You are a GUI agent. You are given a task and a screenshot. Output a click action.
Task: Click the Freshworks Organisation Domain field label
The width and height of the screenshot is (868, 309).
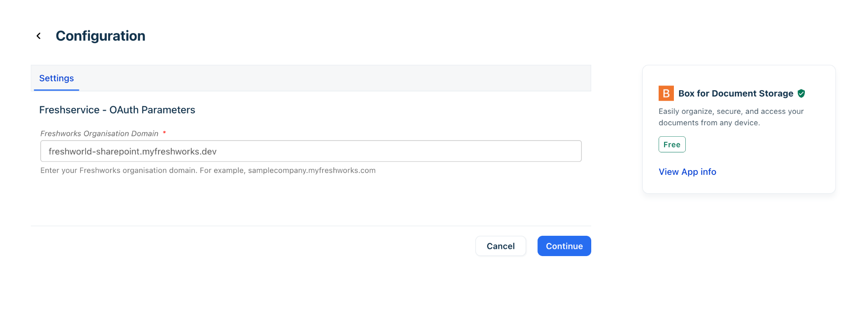point(99,133)
